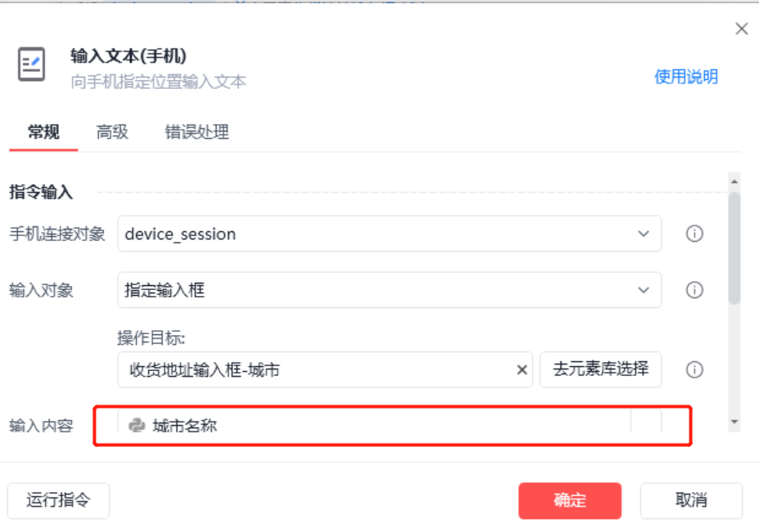Click the chevron of 手机连接对象 combo box

pos(644,234)
